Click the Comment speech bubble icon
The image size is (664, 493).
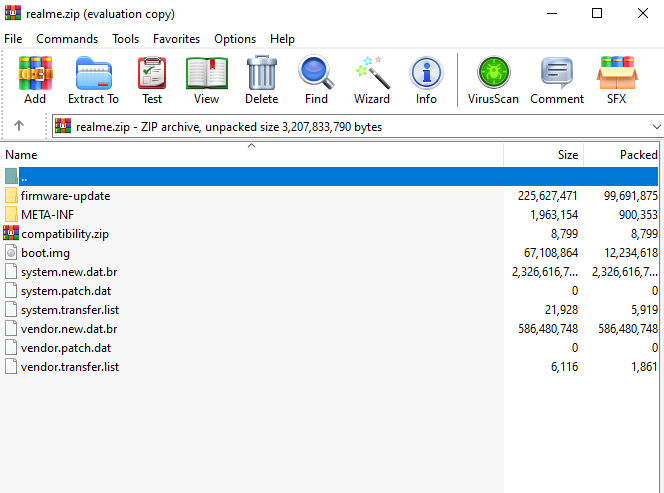pyautogui.click(x=557, y=72)
